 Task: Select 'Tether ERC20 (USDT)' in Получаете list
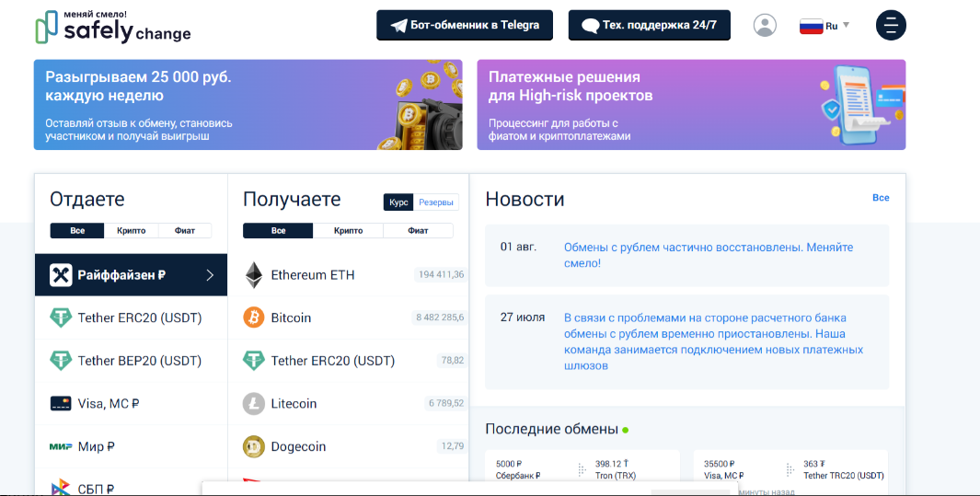click(x=349, y=361)
